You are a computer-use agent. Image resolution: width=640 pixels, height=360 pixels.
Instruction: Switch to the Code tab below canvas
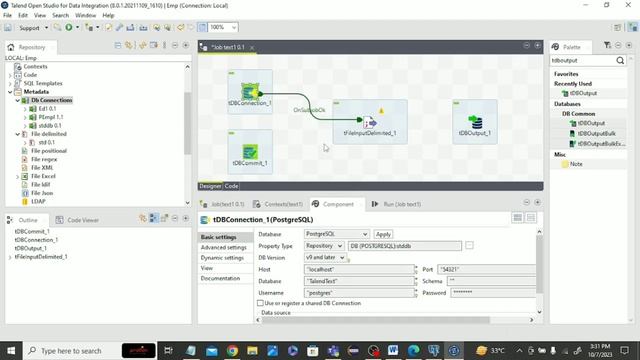point(231,186)
